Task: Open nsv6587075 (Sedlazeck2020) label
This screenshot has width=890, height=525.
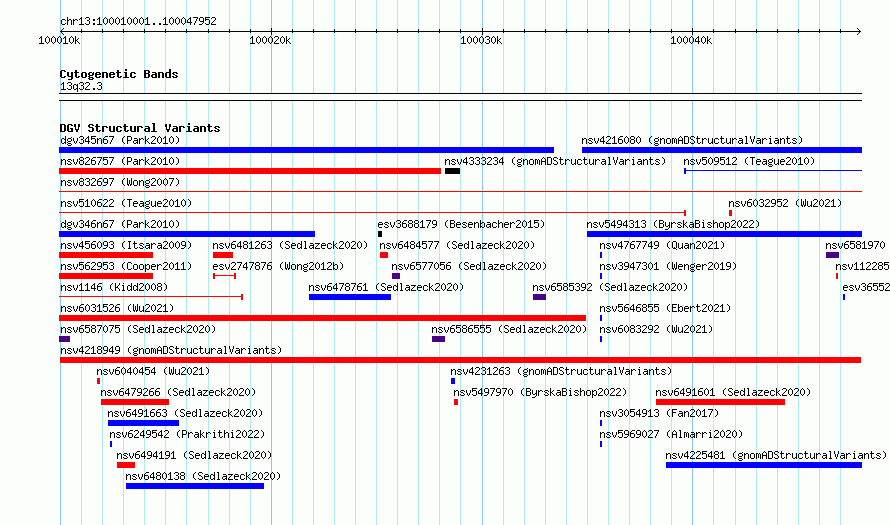Action: (x=138, y=329)
